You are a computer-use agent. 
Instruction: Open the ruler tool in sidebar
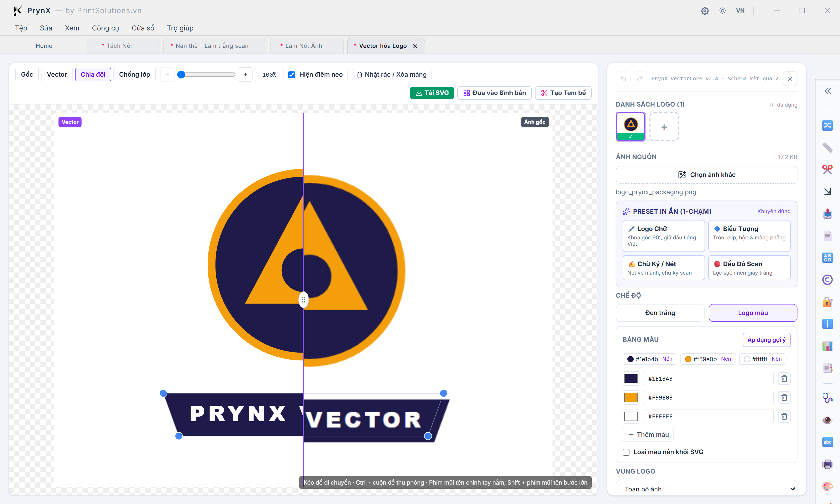tap(827, 148)
